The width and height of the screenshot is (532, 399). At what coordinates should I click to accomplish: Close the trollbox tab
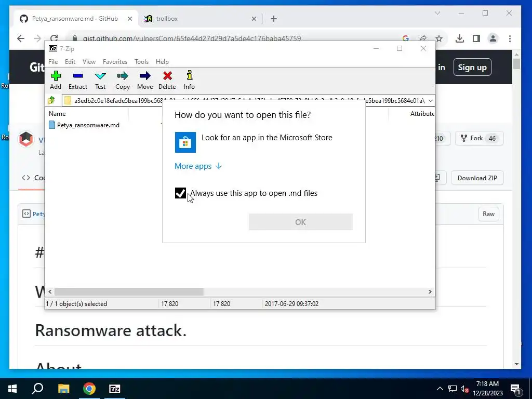254,19
